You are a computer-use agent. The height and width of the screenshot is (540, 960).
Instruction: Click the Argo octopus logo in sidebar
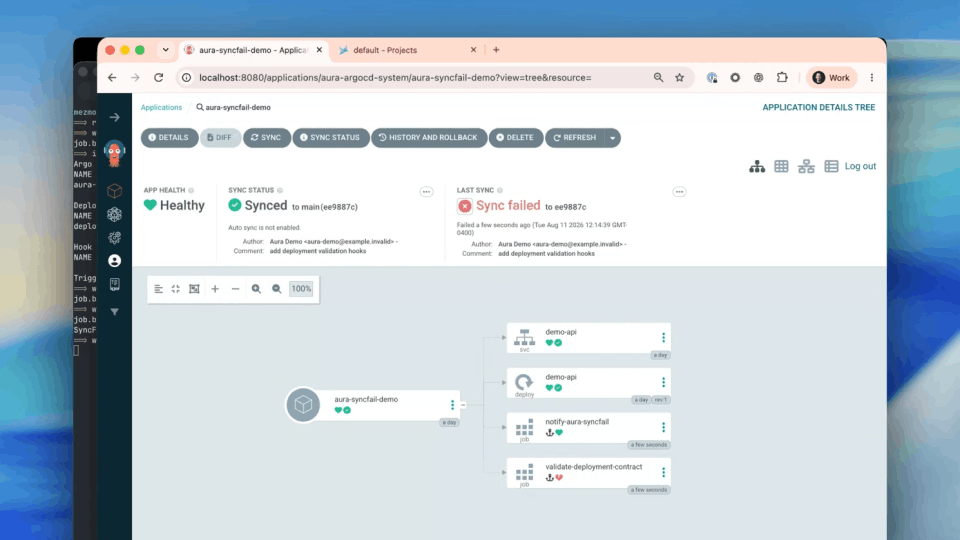[x=114, y=153]
